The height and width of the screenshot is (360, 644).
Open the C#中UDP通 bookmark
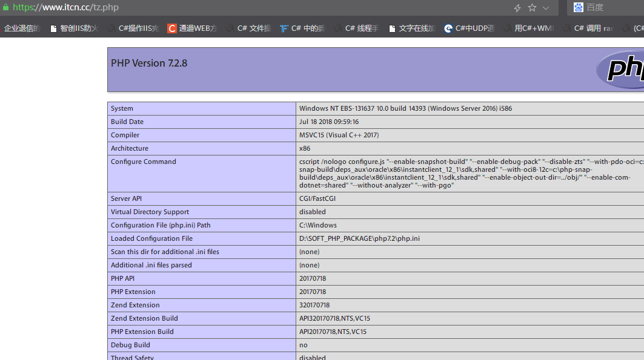click(470, 28)
